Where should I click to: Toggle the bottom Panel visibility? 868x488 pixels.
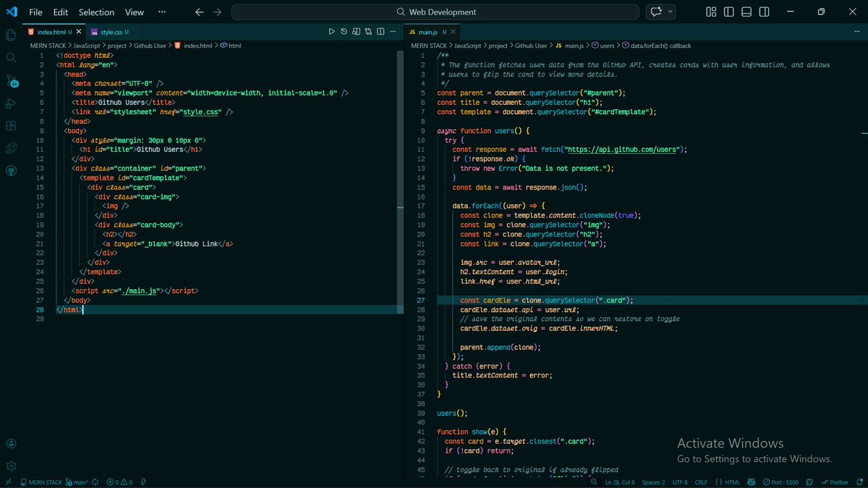coord(746,12)
